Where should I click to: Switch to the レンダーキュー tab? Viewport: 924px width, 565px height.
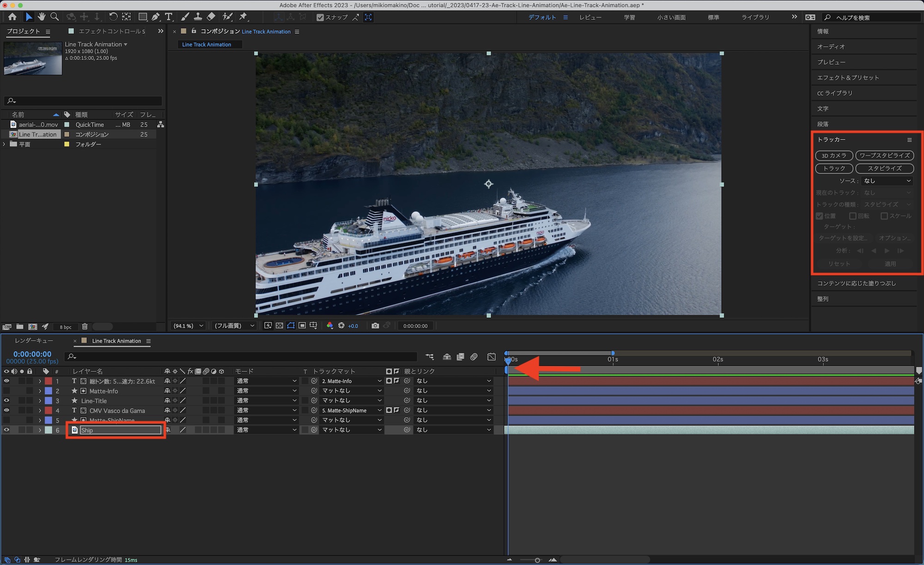tap(34, 341)
